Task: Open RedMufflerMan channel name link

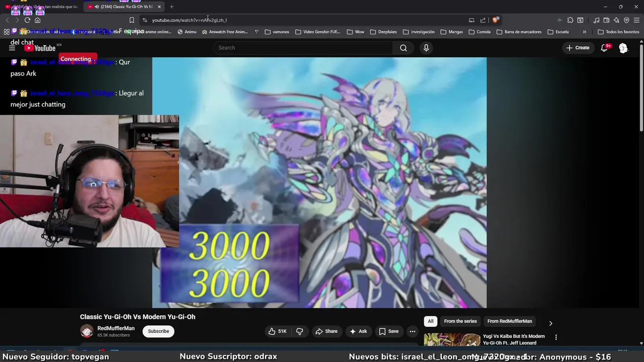Action: pyautogui.click(x=116, y=328)
